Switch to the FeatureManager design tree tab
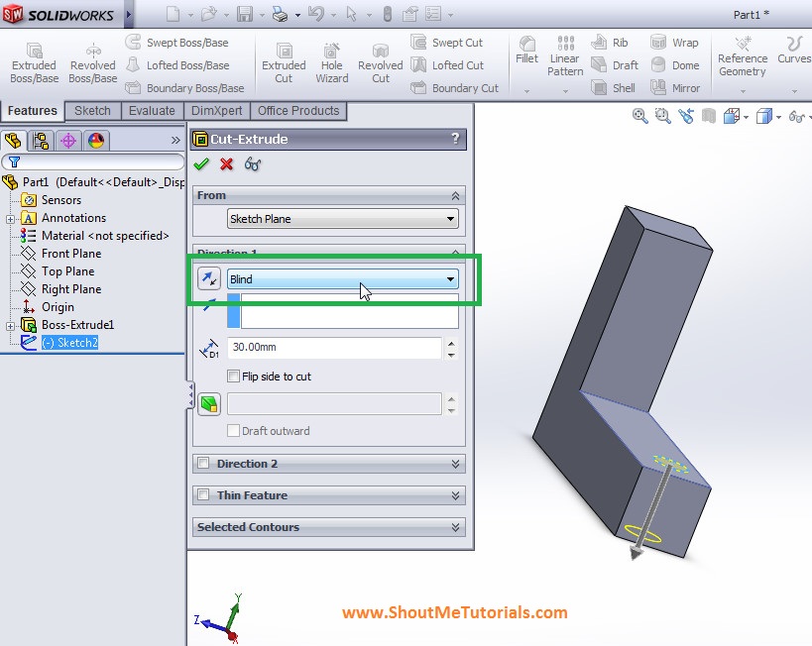Viewport: 812px width, 646px height. click(x=13, y=141)
